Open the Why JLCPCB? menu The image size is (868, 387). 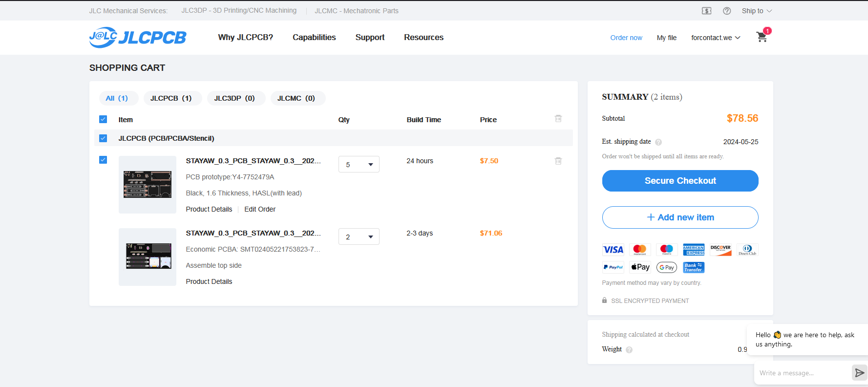(246, 37)
